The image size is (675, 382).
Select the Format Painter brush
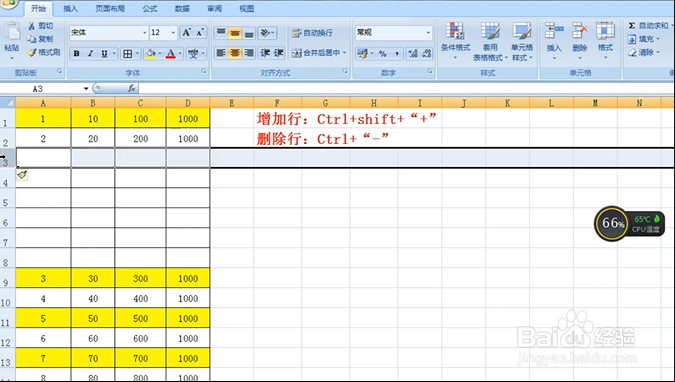point(31,53)
